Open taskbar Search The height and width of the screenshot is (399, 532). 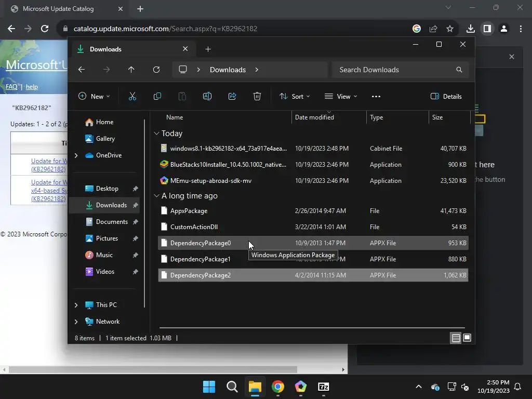[x=232, y=387]
